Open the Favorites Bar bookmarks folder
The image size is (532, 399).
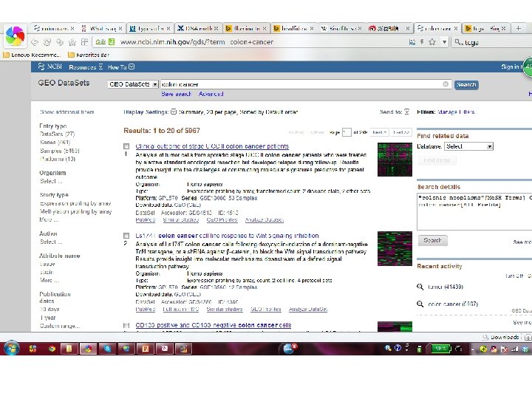89,55
